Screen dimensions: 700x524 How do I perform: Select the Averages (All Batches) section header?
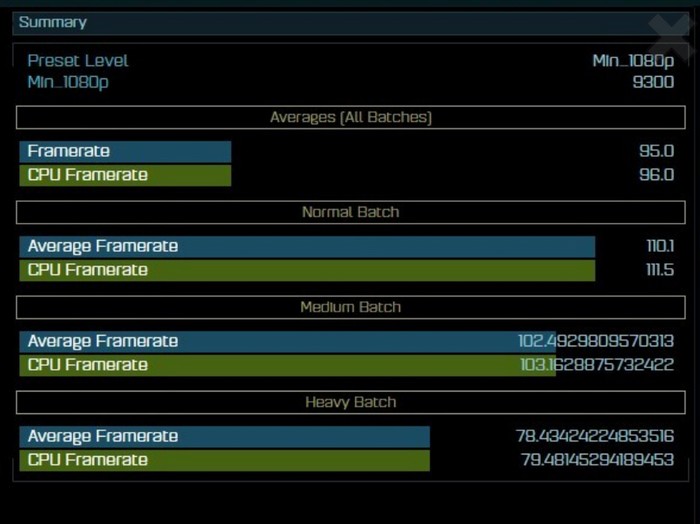350,118
